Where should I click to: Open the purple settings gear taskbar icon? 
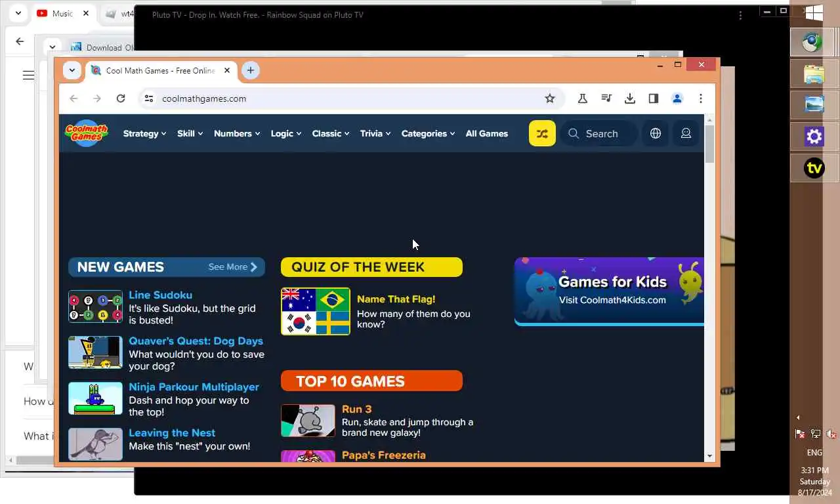(814, 136)
